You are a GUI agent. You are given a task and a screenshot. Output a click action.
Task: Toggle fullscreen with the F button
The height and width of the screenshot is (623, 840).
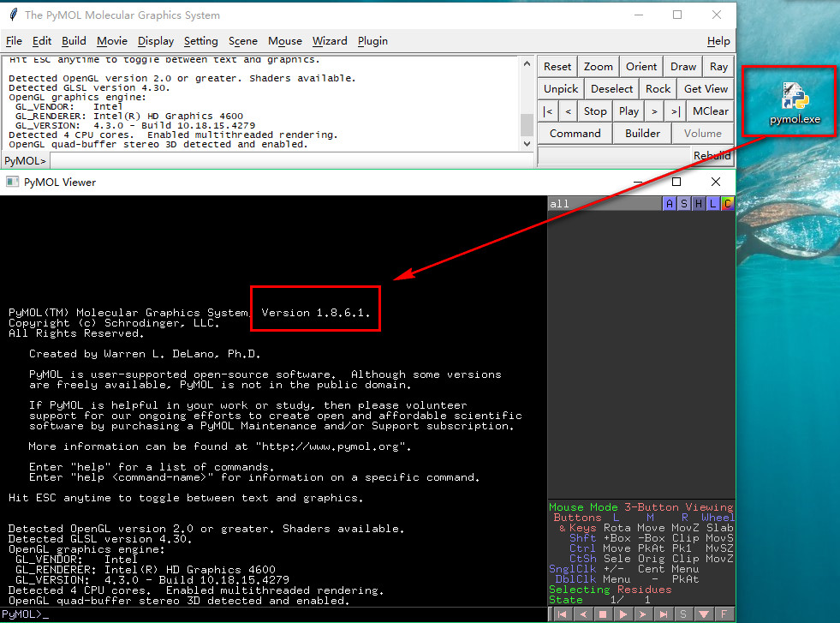[x=724, y=614]
